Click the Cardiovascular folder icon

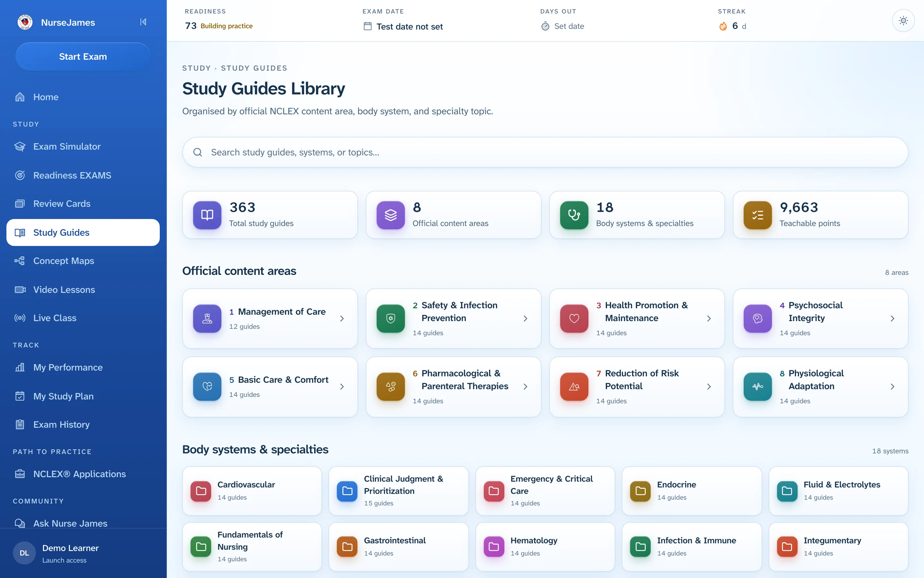pos(201,491)
